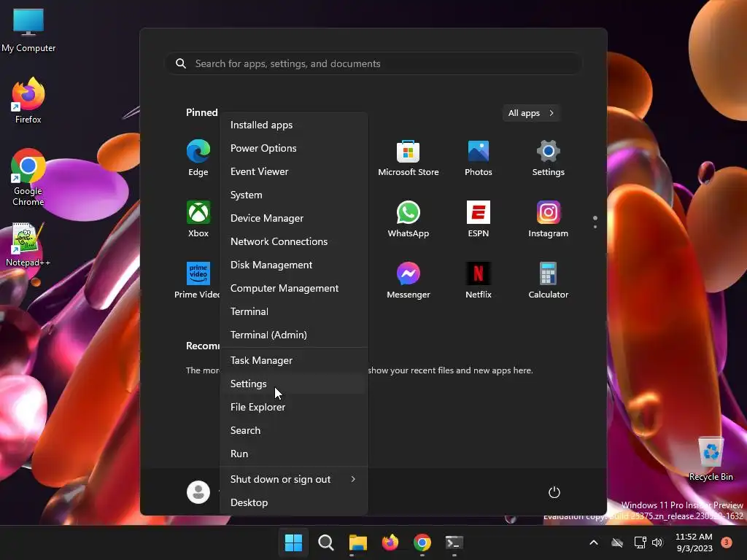The height and width of the screenshot is (560, 747).
Task: Select Search in the context menu
Action: 293,430
